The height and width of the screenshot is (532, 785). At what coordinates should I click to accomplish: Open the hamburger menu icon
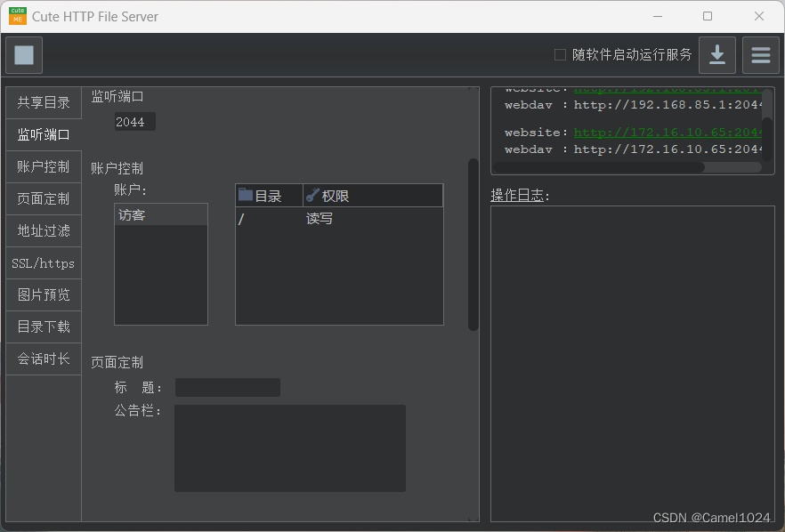(x=760, y=55)
